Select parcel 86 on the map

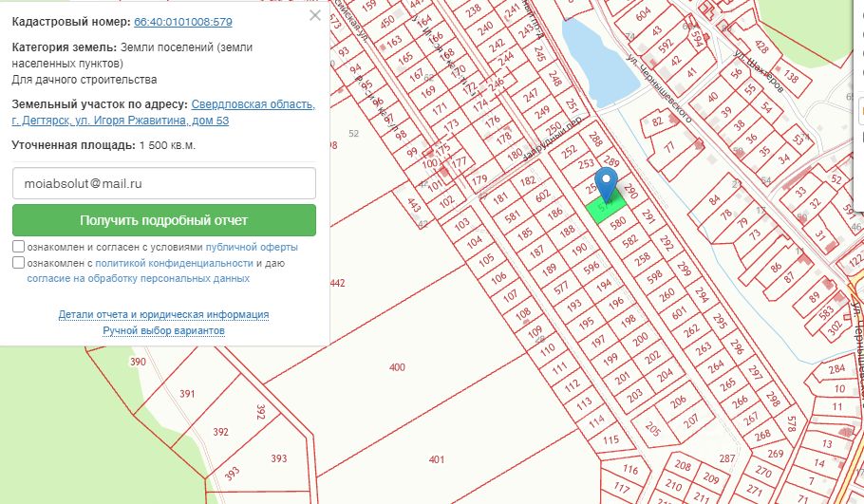click(x=777, y=268)
